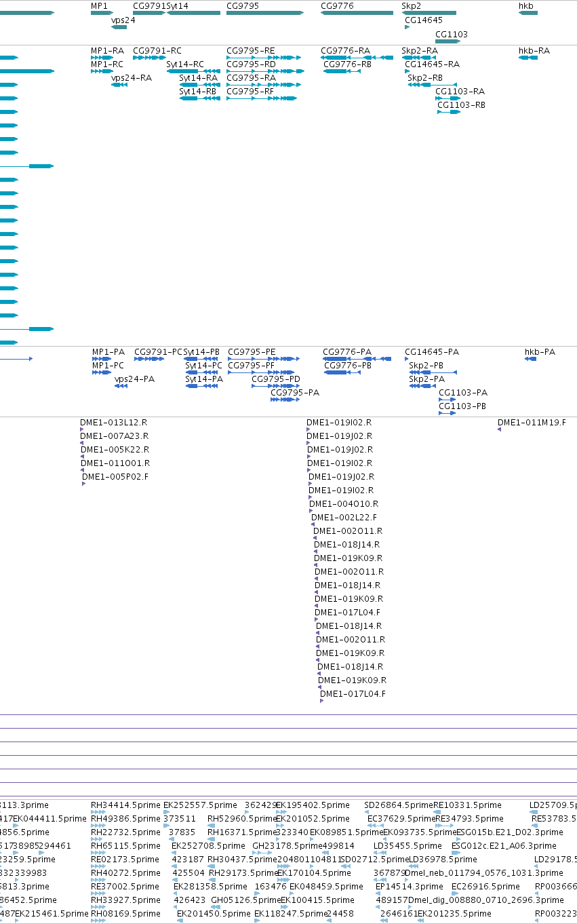Click the Skp2-PB protein label
Viewport: 577px width, 924px height.
[x=426, y=365]
